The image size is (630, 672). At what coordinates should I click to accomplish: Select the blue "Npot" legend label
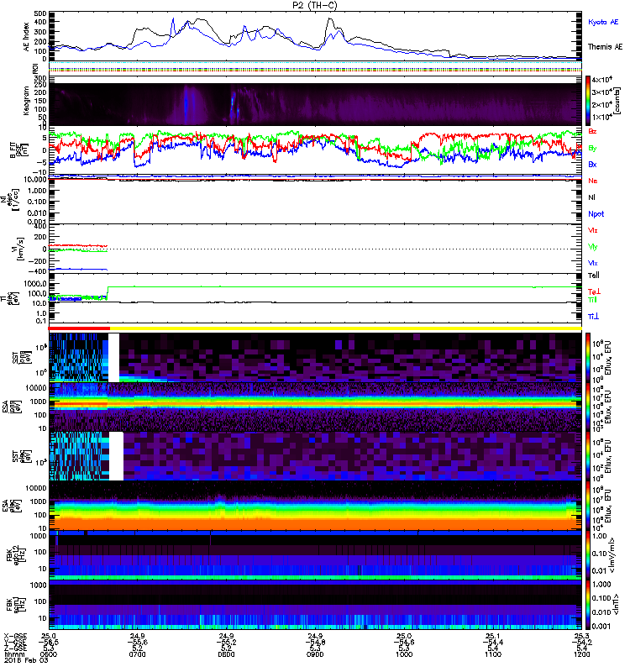(596, 214)
